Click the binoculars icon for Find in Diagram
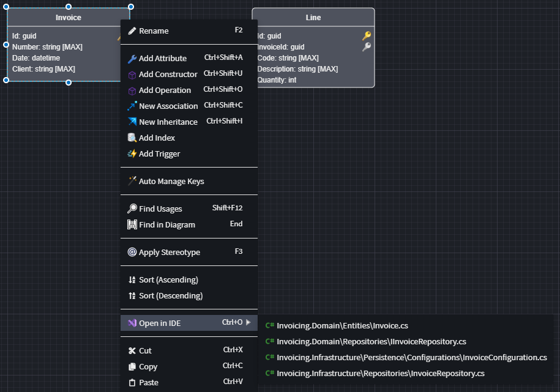Viewport: 560px width, 392px height. point(132,224)
